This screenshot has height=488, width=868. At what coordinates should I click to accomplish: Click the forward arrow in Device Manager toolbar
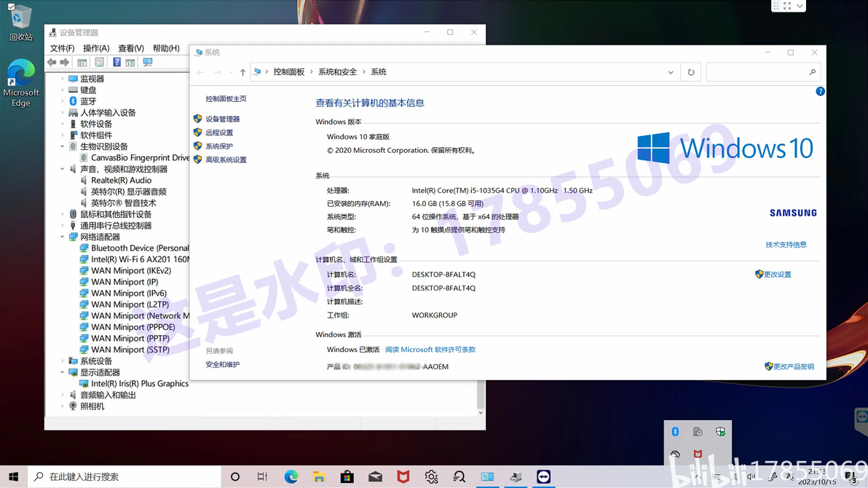click(x=65, y=63)
